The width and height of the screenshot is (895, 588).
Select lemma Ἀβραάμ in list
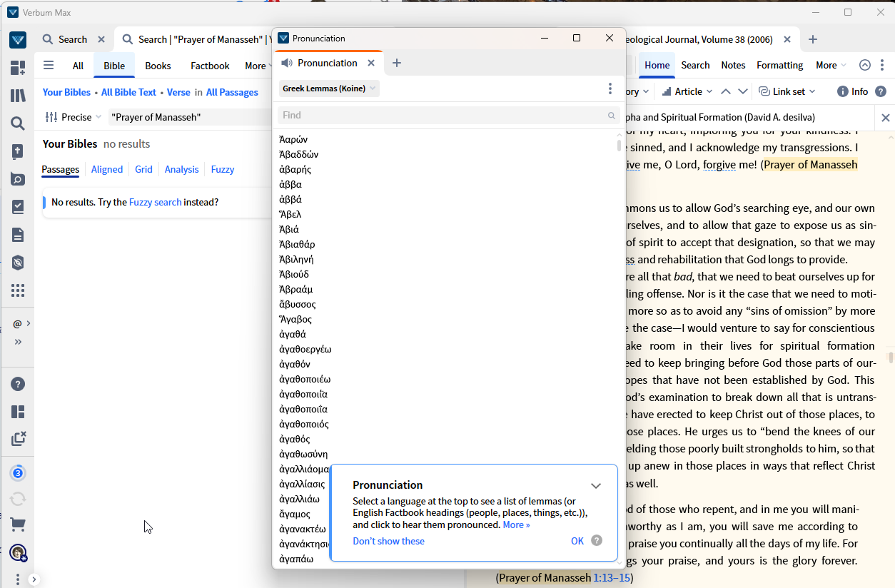point(296,289)
